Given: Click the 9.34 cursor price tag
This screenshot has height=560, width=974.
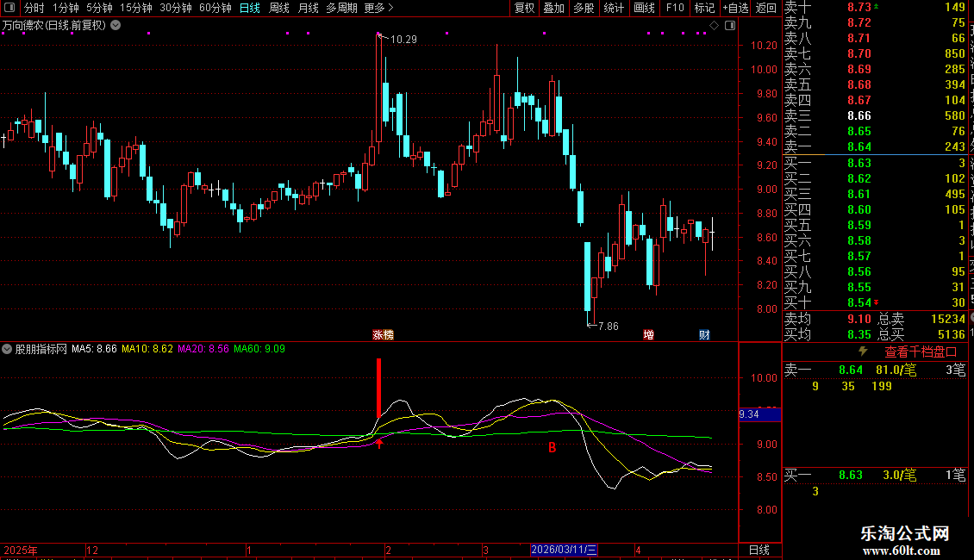Looking at the screenshot, I should click(759, 414).
